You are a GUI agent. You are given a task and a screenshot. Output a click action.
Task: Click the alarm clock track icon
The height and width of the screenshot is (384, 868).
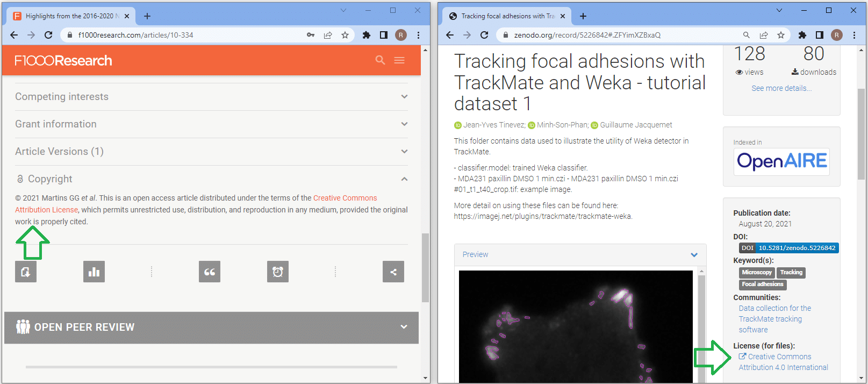point(278,272)
